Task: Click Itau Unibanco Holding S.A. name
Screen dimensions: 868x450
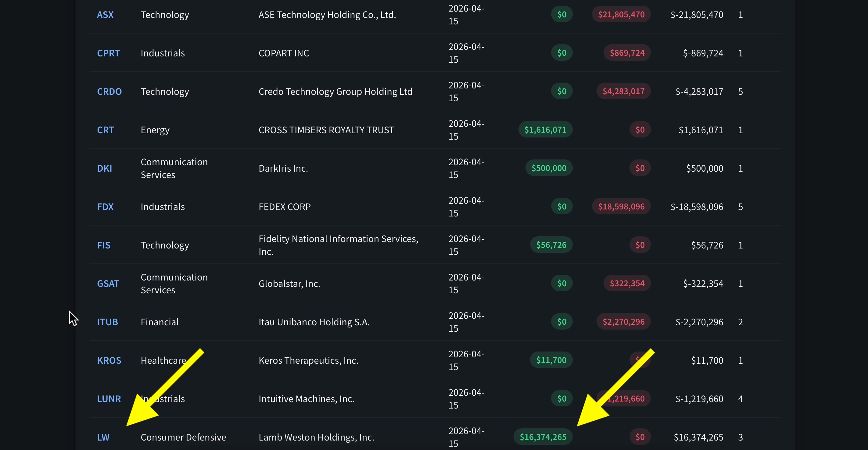Action: tap(314, 322)
